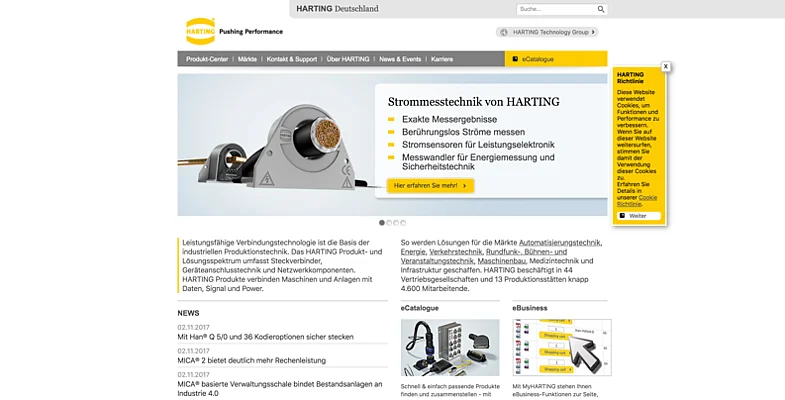The width and height of the screenshot is (785, 400).
Task: Click the search magnifier icon
Action: pos(601,9)
